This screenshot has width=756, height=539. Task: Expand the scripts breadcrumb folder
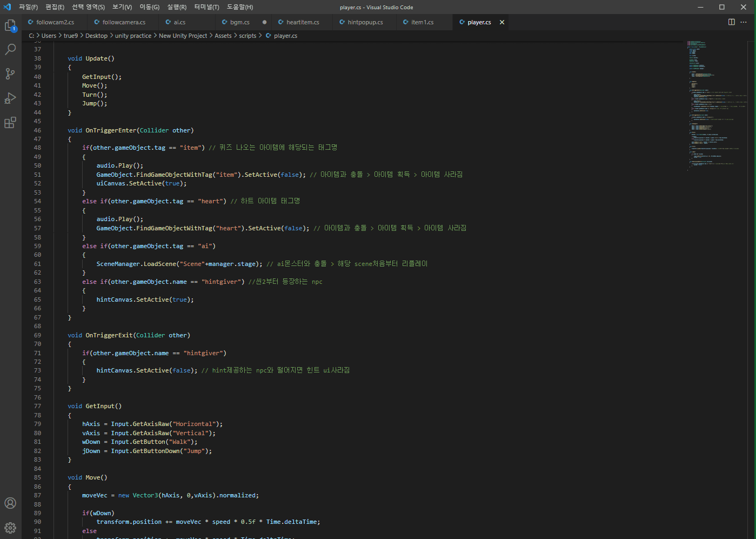point(247,36)
